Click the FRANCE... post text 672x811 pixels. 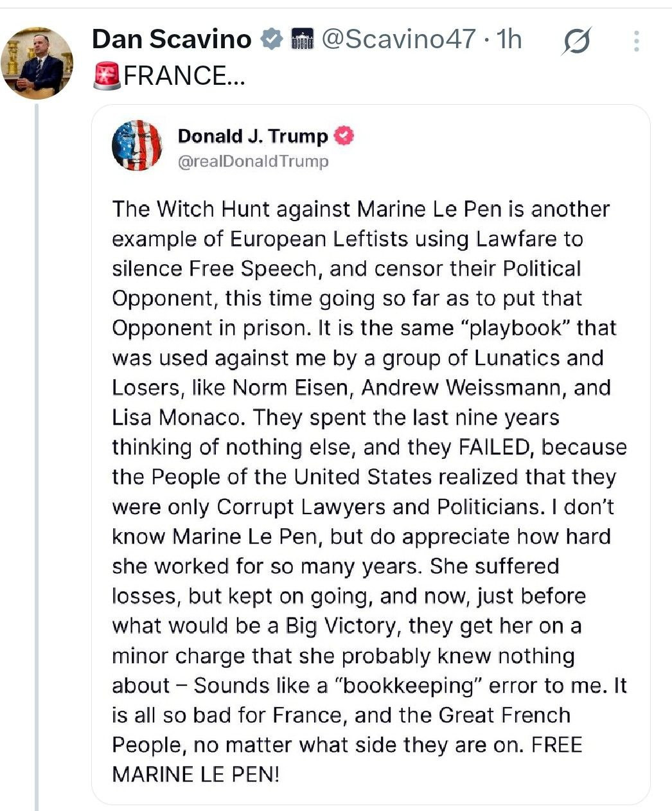click(x=175, y=76)
